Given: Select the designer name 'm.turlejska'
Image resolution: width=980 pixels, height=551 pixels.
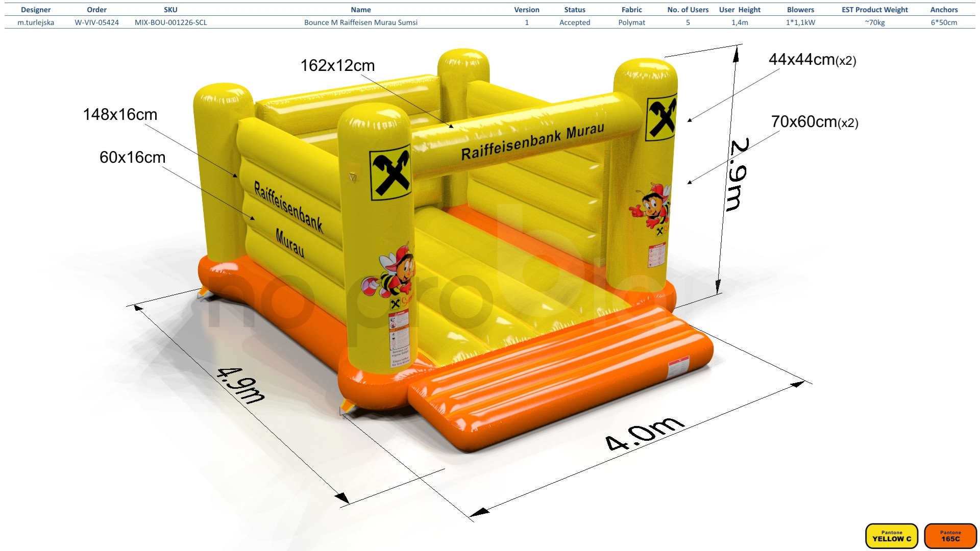Looking at the screenshot, I should 36,22.
